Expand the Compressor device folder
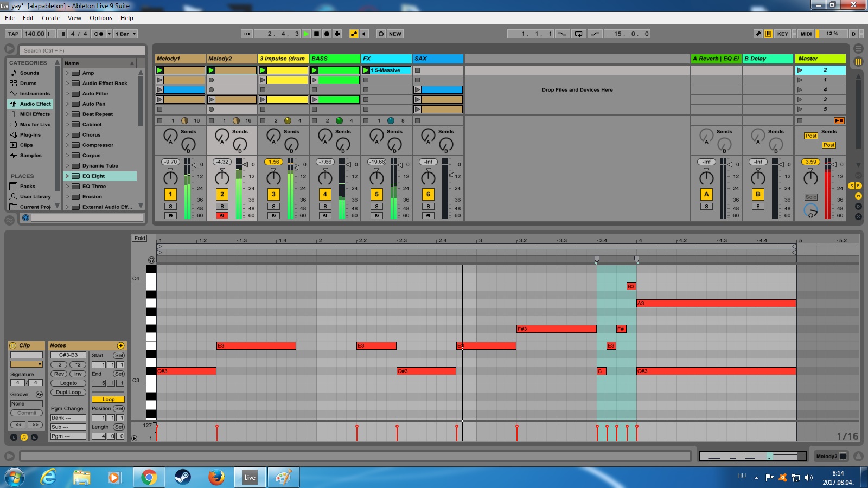 coord(67,145)
